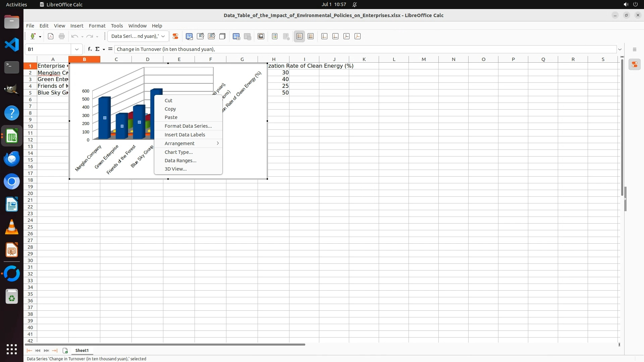Toggle vertical grids button
Screen dimensions: 644x362
pyautogui.click(x=311, y=36)
